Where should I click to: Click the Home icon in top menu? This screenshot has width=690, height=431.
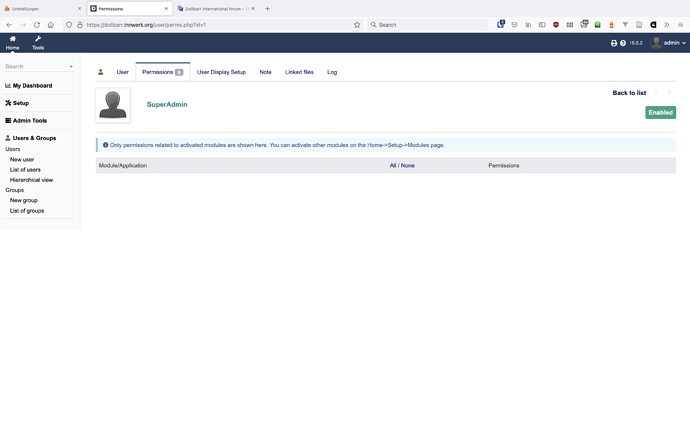pyautogui.click(x=12, y=40)
